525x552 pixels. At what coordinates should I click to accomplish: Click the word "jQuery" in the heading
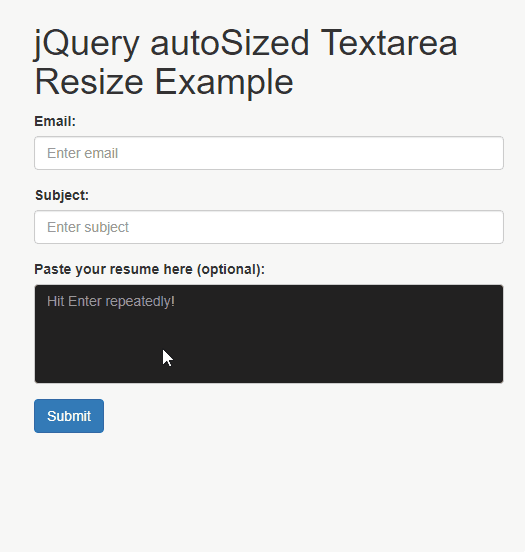87,44
